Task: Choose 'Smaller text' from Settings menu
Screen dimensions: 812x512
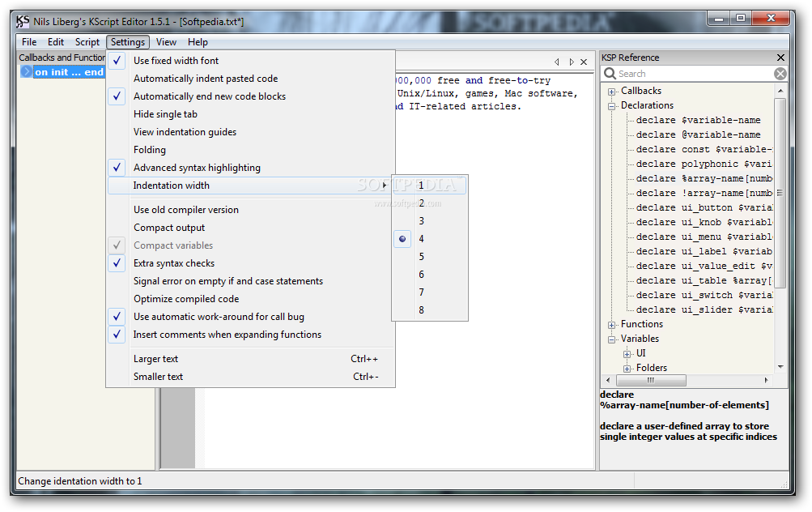Action: [251, 377]
